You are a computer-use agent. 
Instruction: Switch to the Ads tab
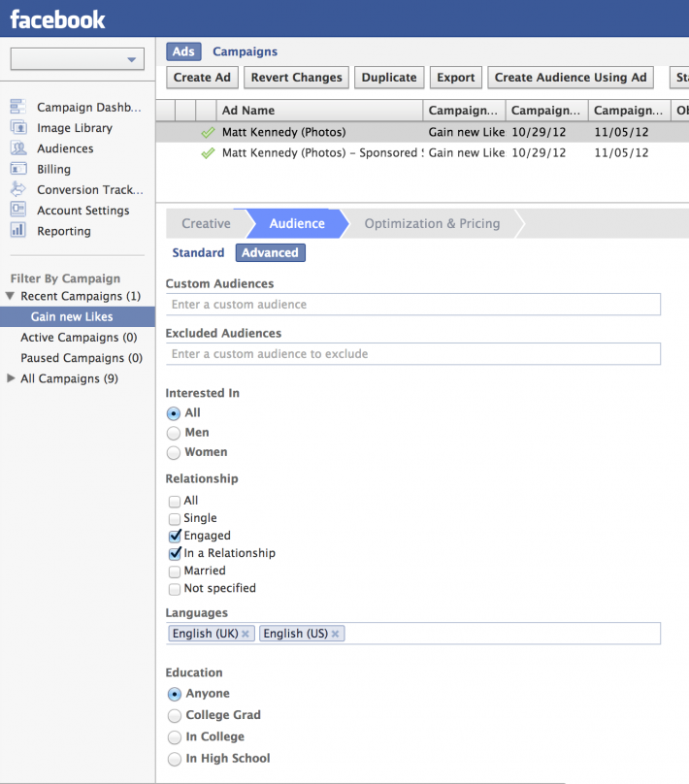(183, 51)
